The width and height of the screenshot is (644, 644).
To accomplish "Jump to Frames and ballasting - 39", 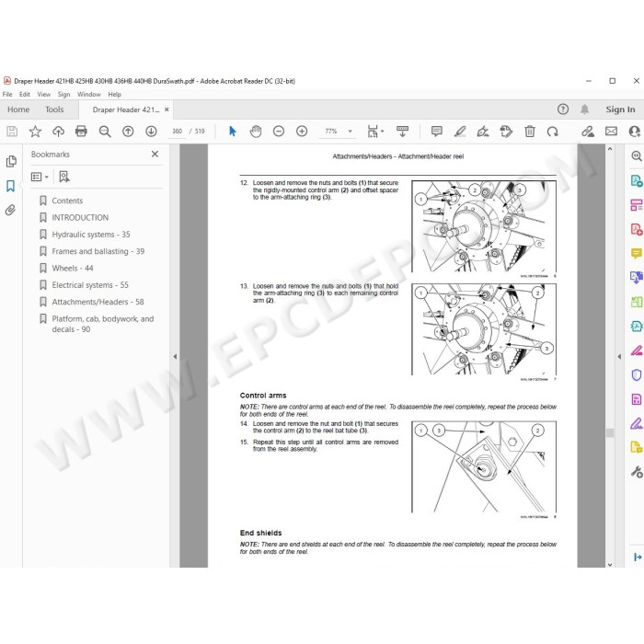I will tap(98, 251).
